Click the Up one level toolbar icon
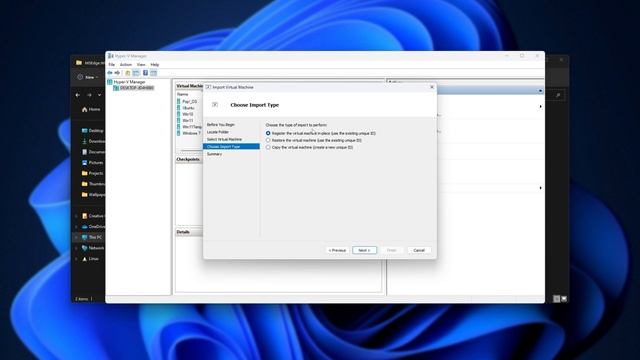 [128, 73]
